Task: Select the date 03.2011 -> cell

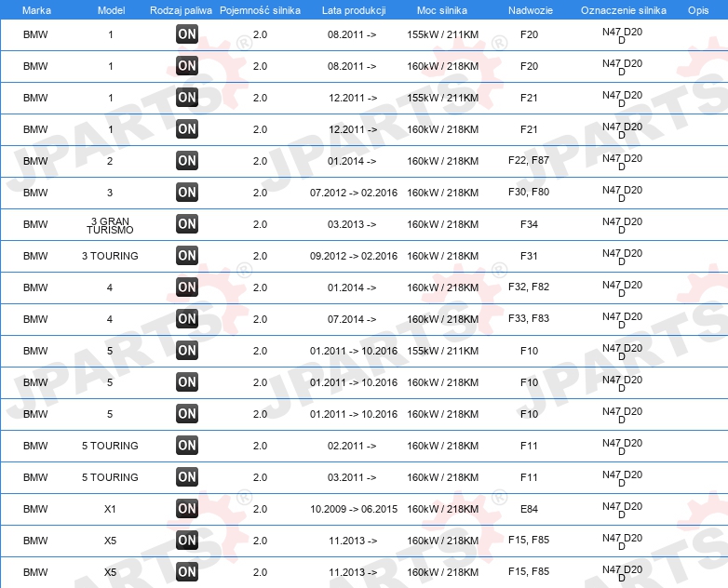Action: [x=352, y=477]
